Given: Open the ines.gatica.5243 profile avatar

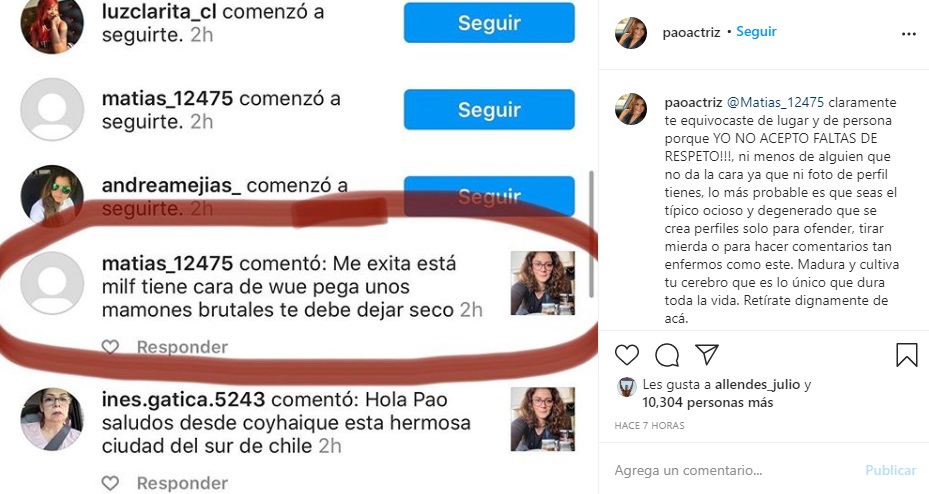Looking at the screenshot, I should click(52, 419).
